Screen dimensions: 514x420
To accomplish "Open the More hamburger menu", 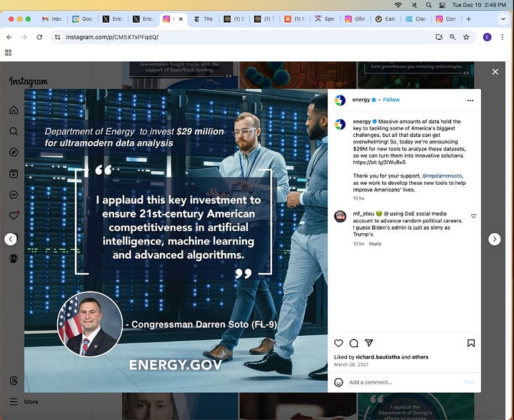I will pos(14,401).
